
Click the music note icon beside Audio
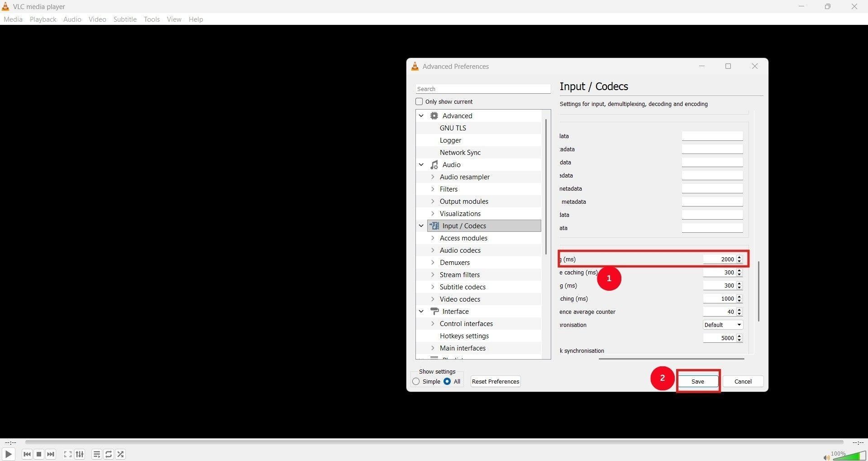click(434, 165)
